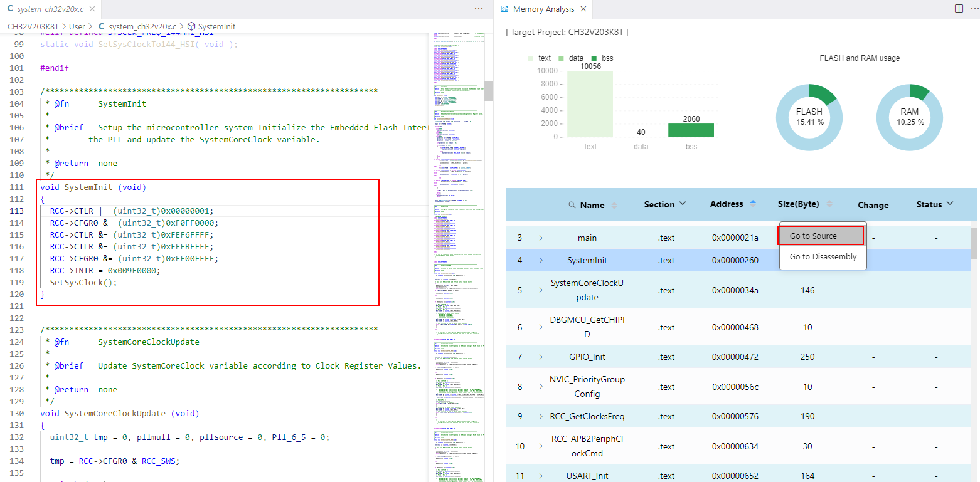Expand the SystemInit row chevron
This screenshot has height=482, width=980.
541,260
